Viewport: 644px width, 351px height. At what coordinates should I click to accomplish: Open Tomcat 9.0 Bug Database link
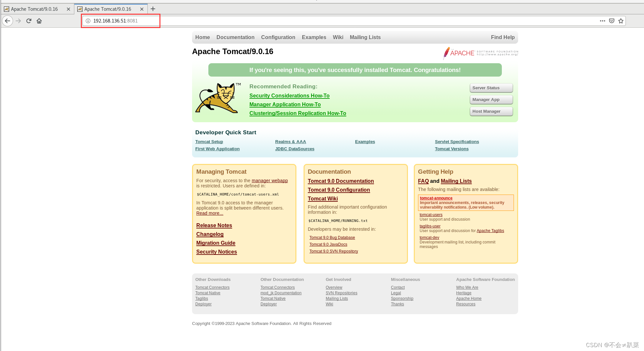click(x=332, y=238)
